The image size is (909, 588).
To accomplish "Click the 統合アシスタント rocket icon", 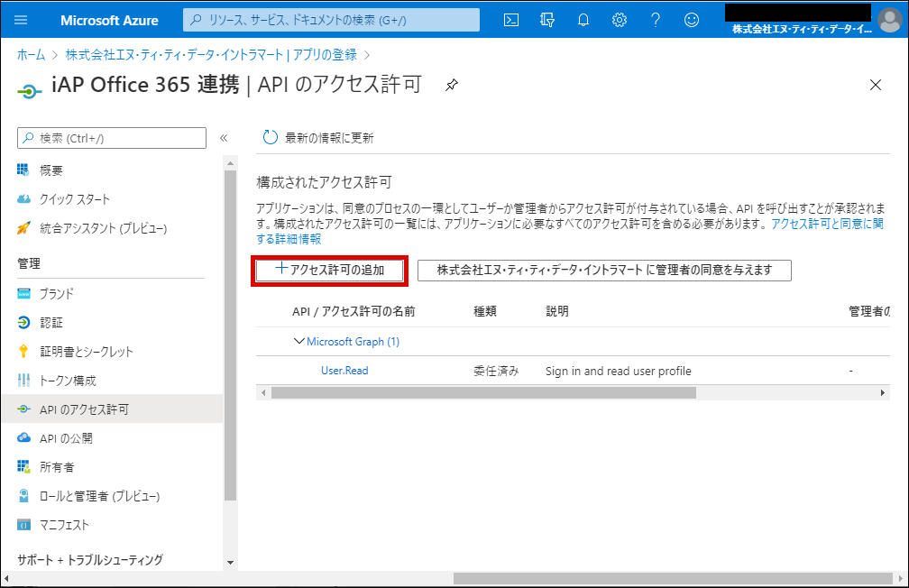I will [23, 228].
